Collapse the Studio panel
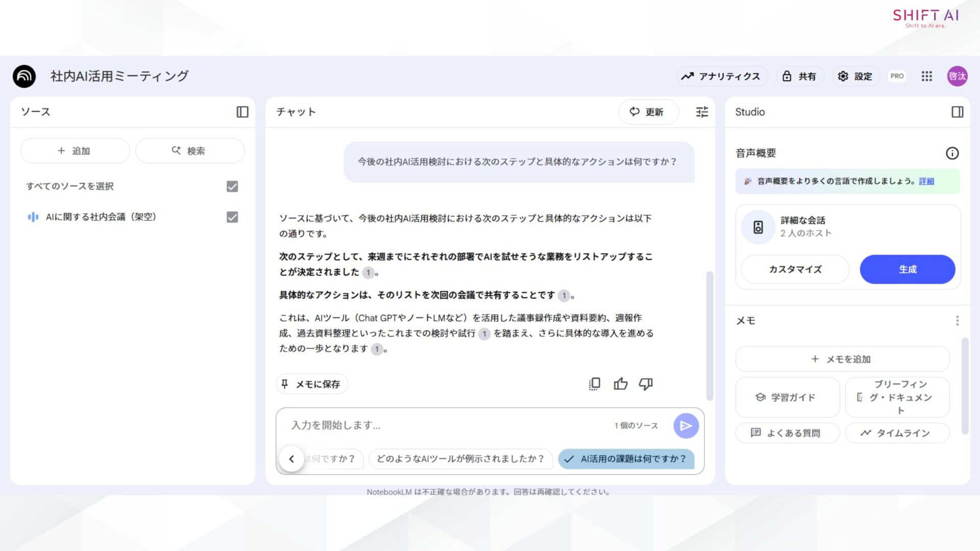Image resolution: width=980 pixels, height=551 pixels. point(958,112)
